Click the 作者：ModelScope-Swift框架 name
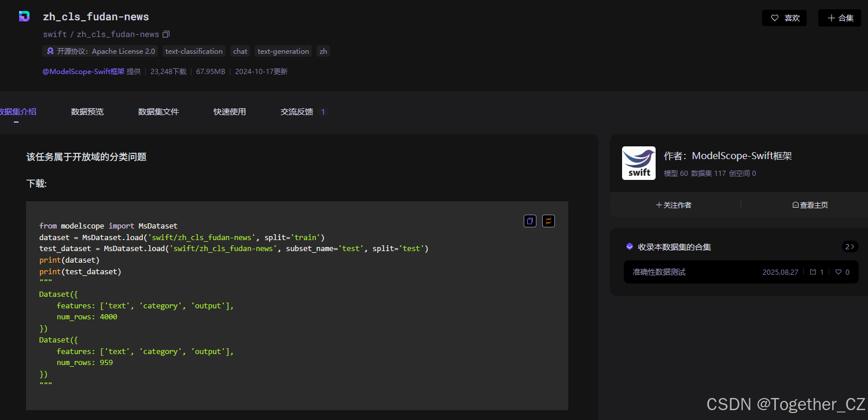The height and width of the screenshot is (420, 868). 728,156
